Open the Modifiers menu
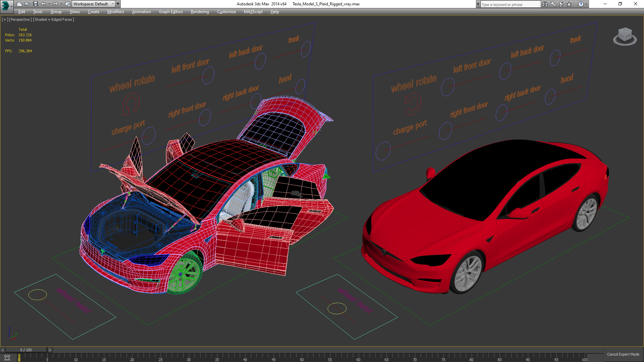The width and height of the screenshot is (644, 362). pyautogui.click(x=116, y=12)
